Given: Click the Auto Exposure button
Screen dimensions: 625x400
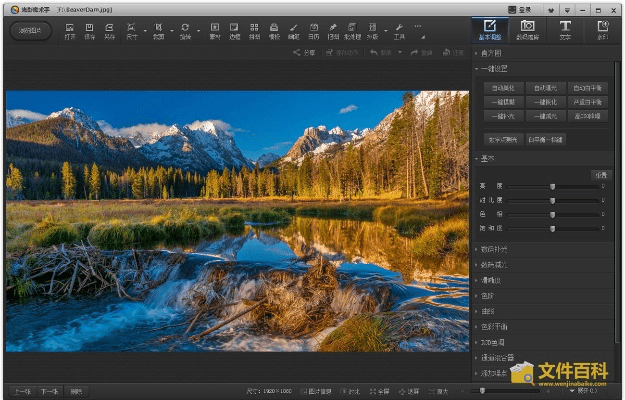Looking at the screenshot, I should (x=544, y=88).
